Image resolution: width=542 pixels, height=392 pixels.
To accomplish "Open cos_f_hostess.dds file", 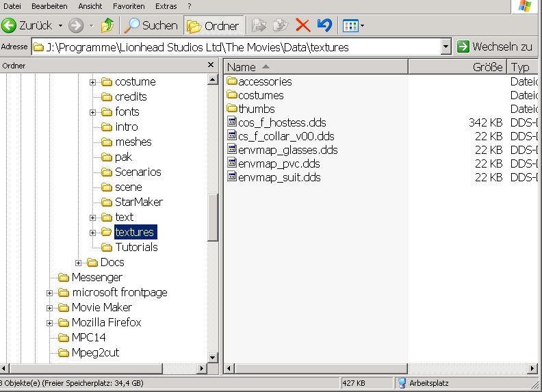I will coord(282,122).
